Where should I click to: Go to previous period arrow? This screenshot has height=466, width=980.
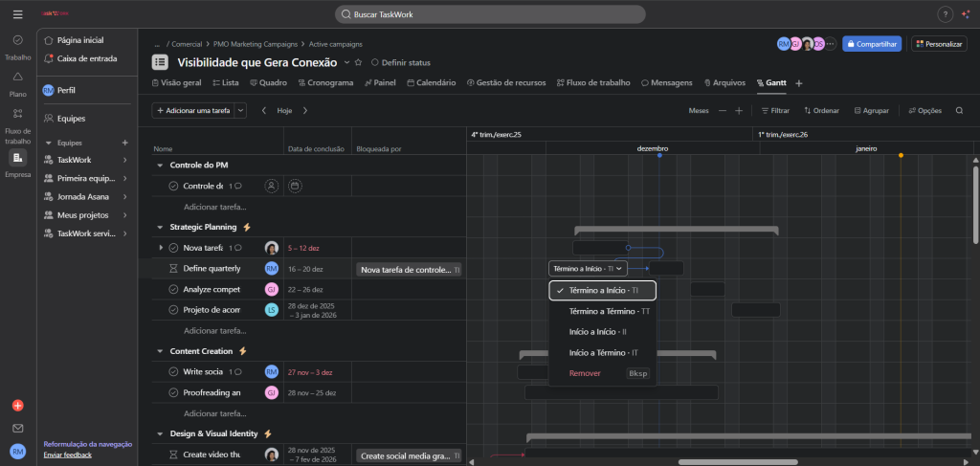pos(264,111)
